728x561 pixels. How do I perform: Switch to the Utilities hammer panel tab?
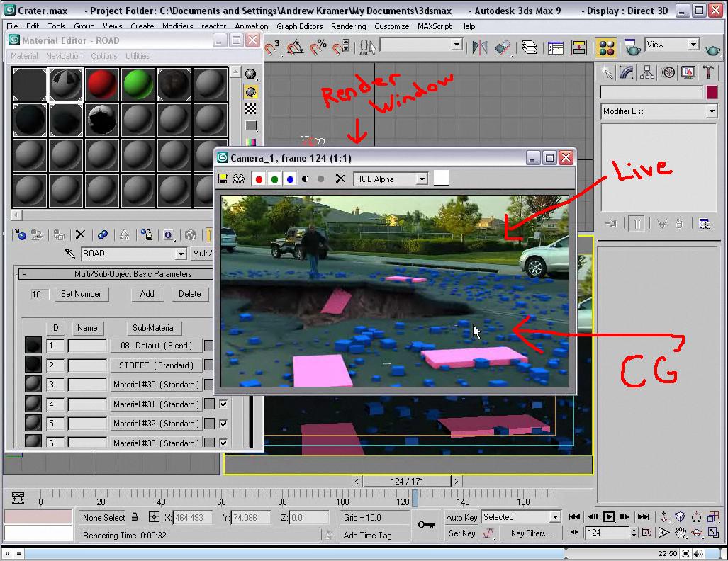click(x=708, y=72)
